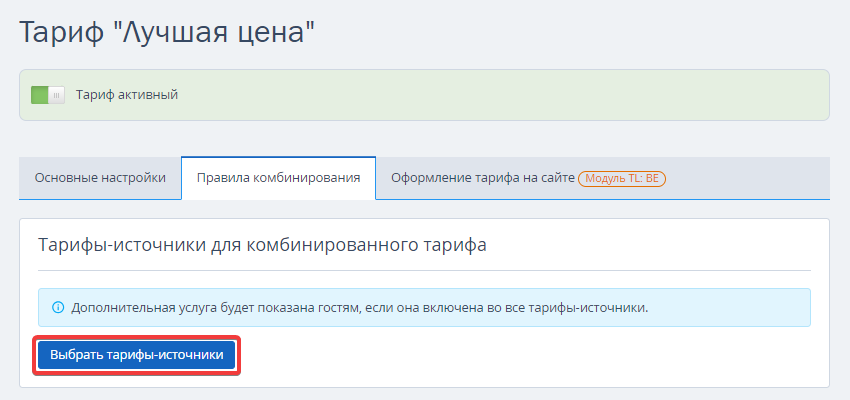Click the info icon in the blue notice
The image size is (850, 400).
click(57, 308)
